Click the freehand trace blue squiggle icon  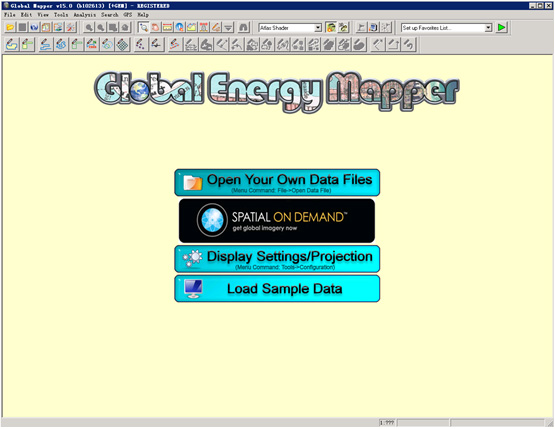pyautogui.click(x=61, y=45)
